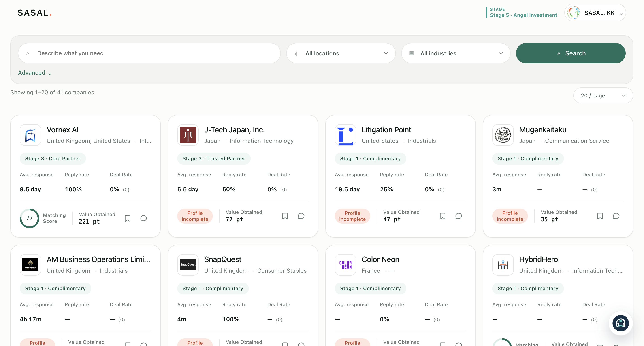Click J-Tech Japan value 77 pt
This screenshot has height=346, width=644.
pyautogui.click(x=234, y=219)
